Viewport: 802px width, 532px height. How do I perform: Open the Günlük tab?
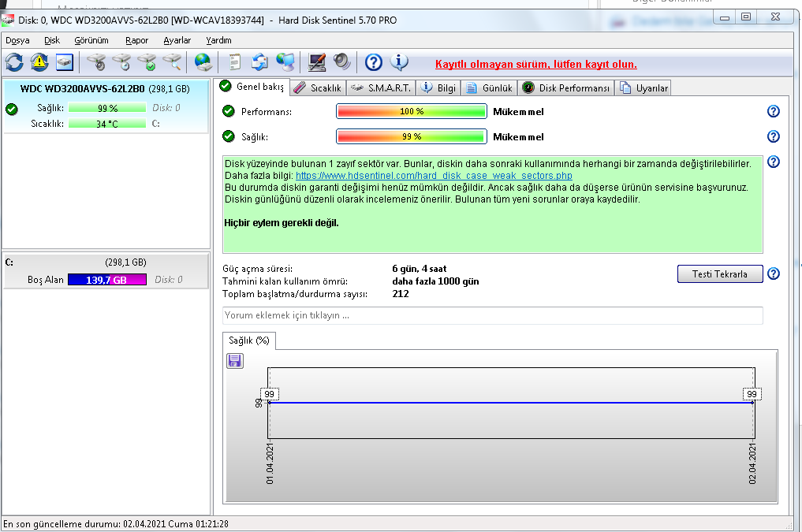[x=489, y=88]
